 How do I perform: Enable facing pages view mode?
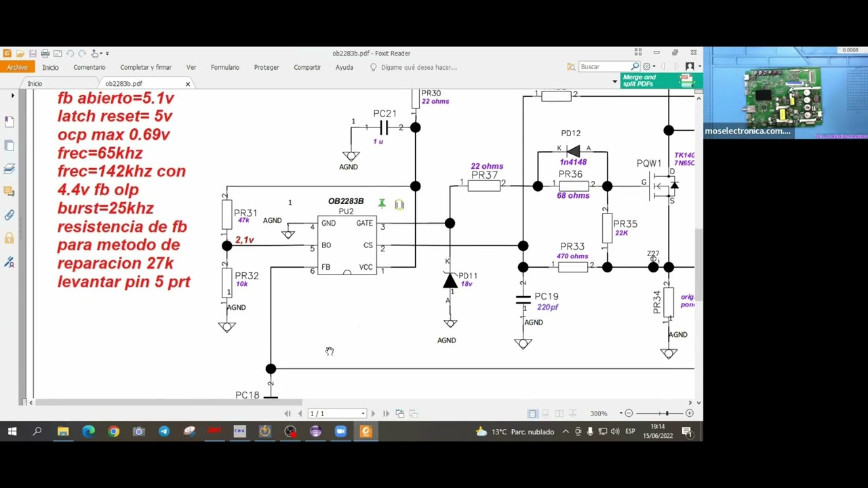tap(559, 413)
